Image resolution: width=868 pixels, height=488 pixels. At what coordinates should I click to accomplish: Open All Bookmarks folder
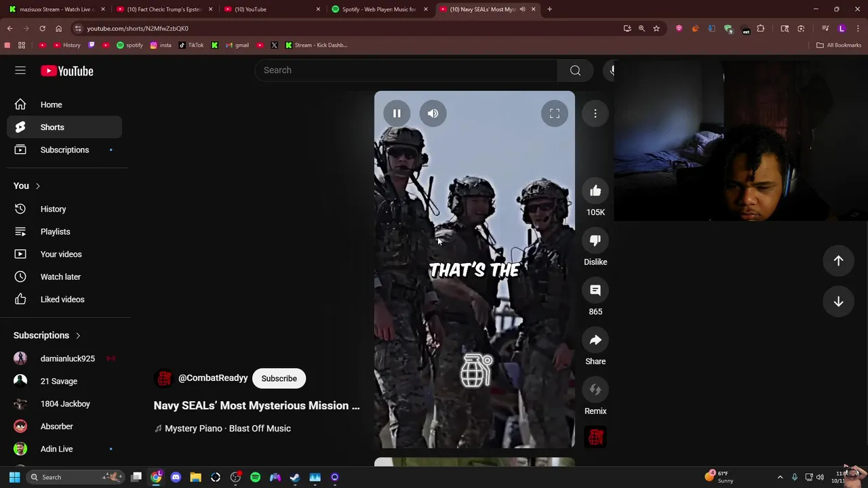click(839, 45)
